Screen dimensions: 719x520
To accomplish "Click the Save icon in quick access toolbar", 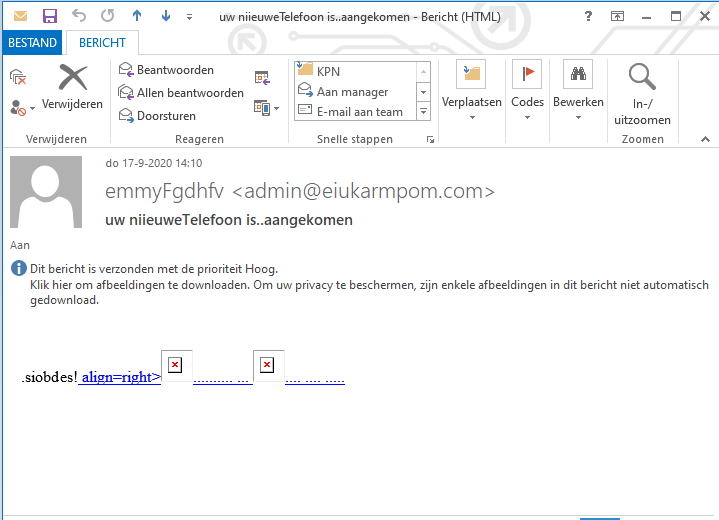I will click(x=49, y=16).
